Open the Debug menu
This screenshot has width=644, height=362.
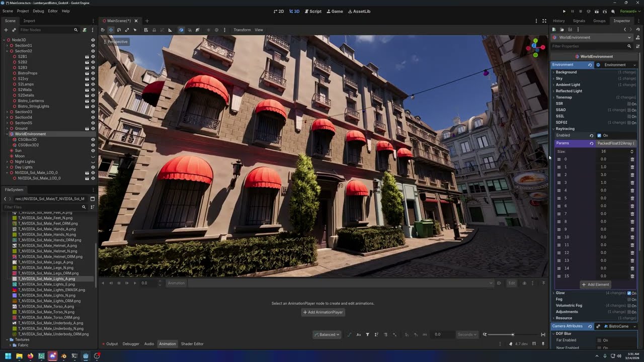point(38,11)
